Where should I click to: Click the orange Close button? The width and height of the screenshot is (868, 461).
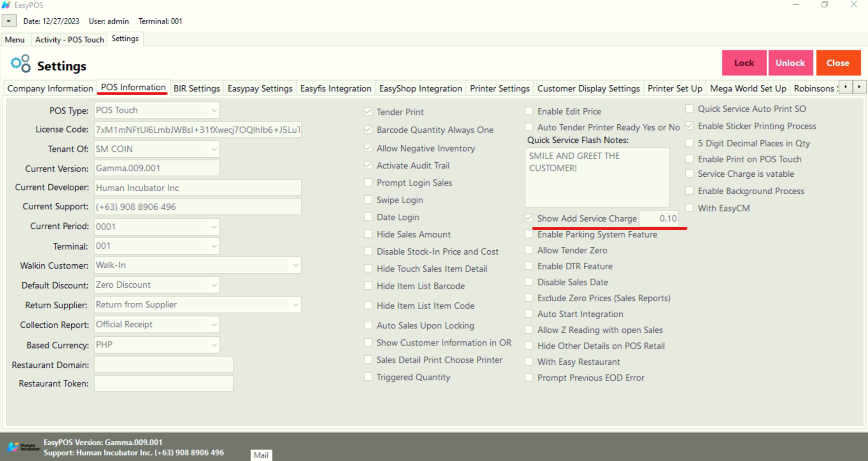point(838,63)
